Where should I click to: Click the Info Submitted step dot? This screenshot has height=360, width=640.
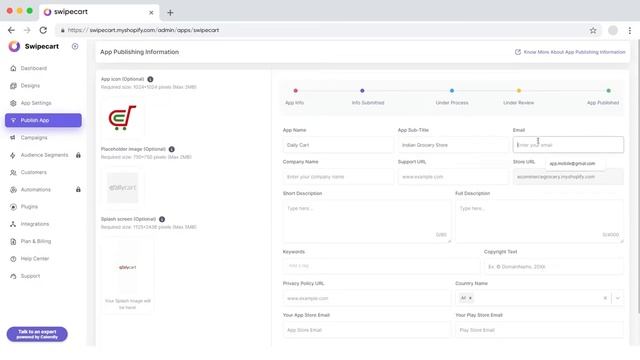point(362,91)
